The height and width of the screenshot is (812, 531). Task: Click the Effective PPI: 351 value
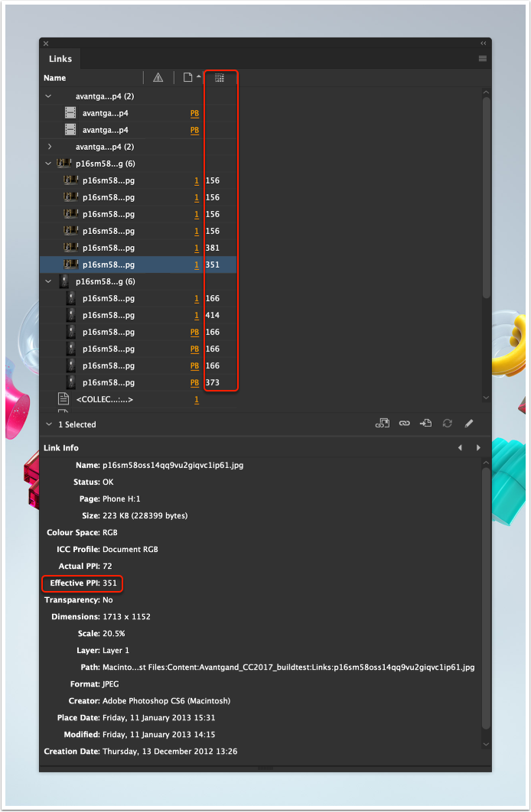coord(110,583)
